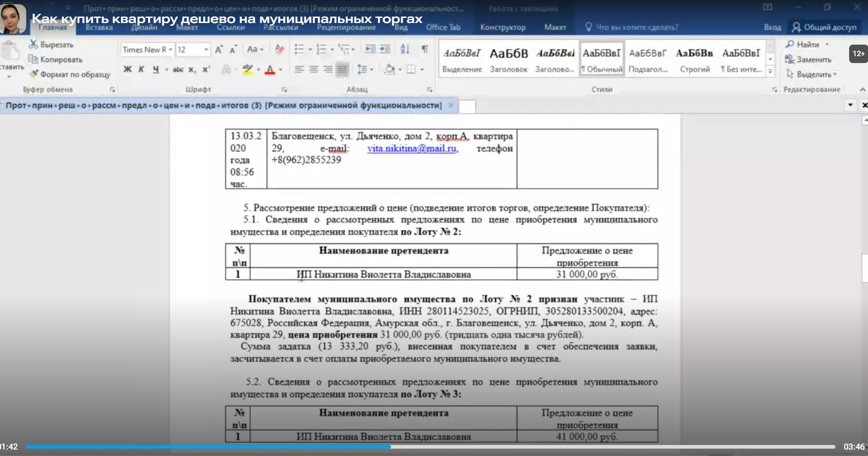Image resolution: width=868 pixels, height=456 pixels.
Task: Open font size 12 dropdown
Action: (x=206, y=50)
